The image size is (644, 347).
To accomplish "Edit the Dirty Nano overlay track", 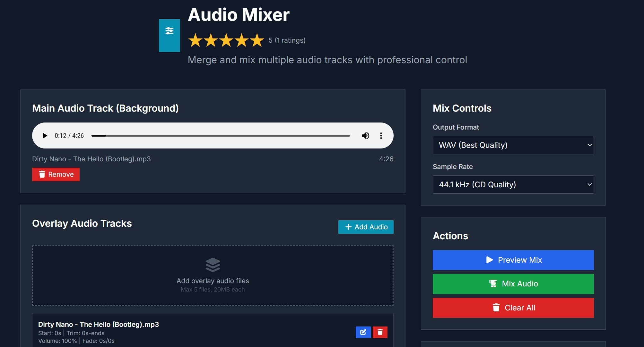I will coord(363,332).
